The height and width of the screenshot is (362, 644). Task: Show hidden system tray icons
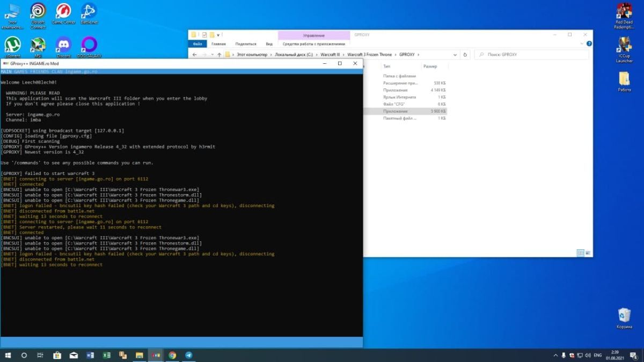point(555,355)
